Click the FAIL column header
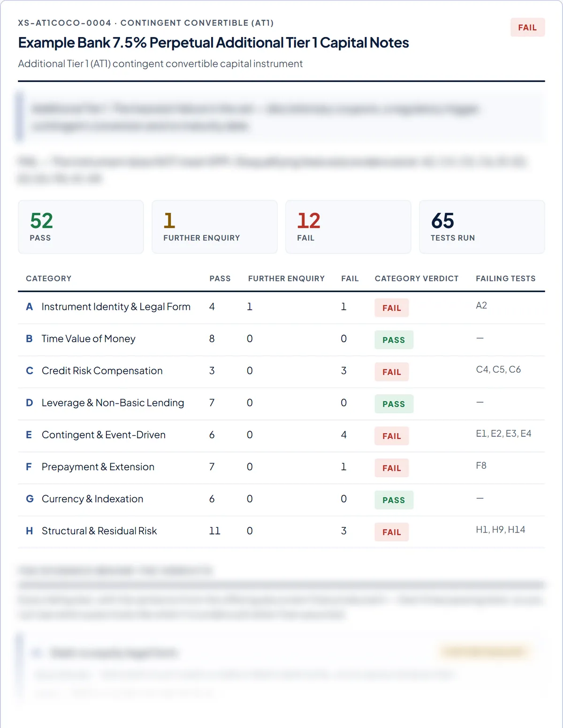 tap(350, 278)
